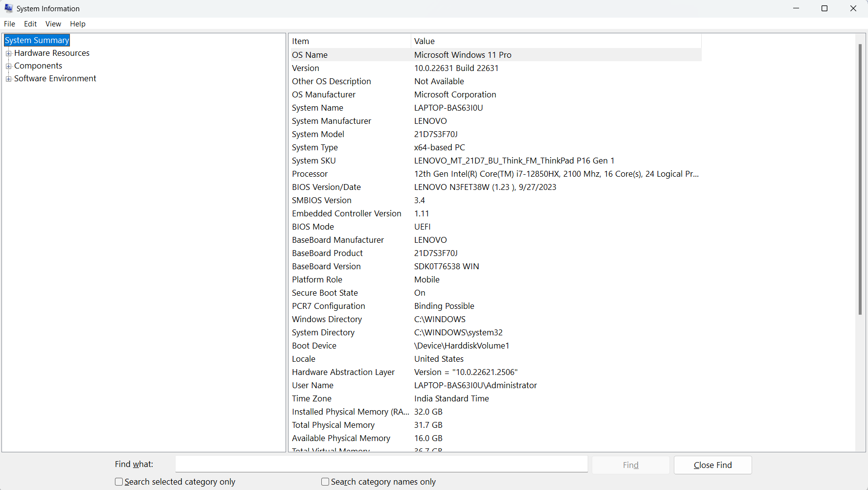
Task: Click value 31.7 GB total physical memory
Action: tap(428, 425)
